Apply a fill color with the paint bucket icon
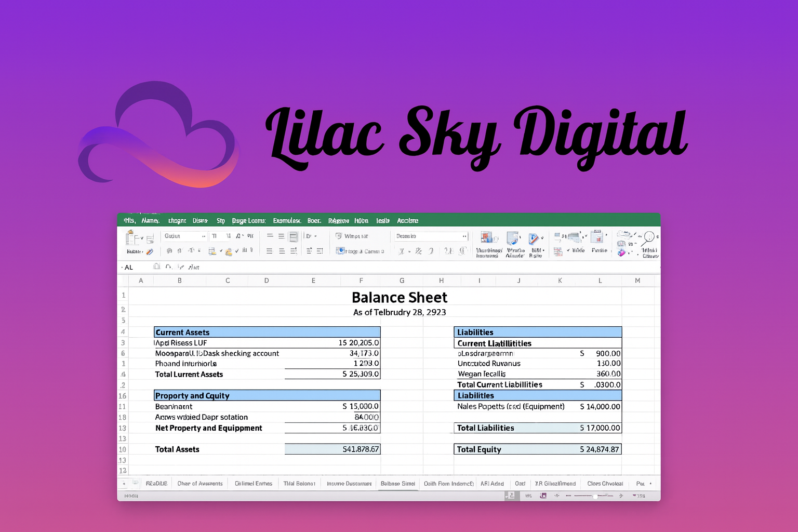Image resolution: width=798 pixels, height=532 pixels. coord(229,251)
